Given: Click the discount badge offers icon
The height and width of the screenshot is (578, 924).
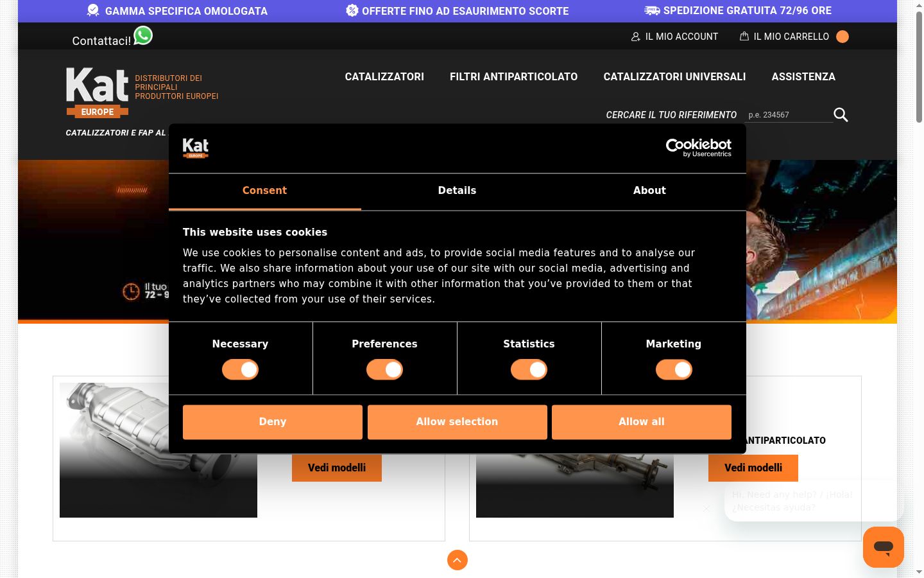Looking at the screenshot, I should coord(352,10).
